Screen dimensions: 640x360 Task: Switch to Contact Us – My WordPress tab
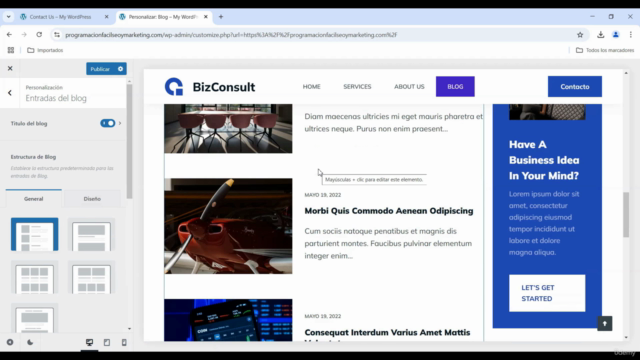point(60,17)
